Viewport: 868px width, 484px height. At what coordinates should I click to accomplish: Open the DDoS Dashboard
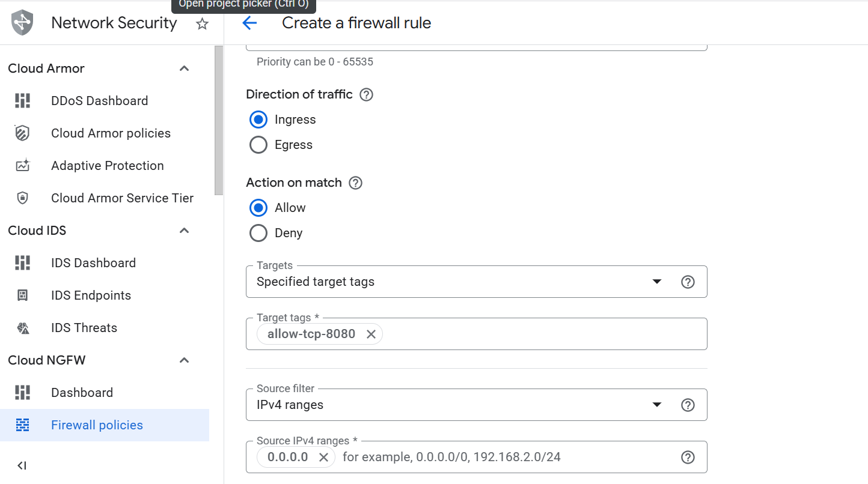tap(99, 100)
